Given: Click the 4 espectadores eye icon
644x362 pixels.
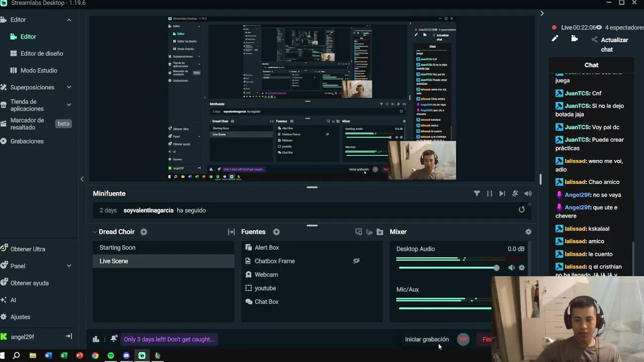Looking at the screenshot, I should 599,28.
